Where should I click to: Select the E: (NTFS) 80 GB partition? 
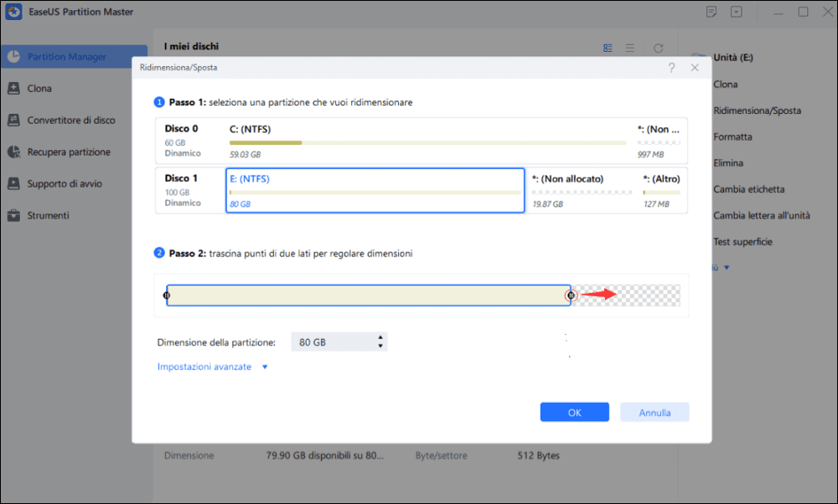tap(375, 191)
